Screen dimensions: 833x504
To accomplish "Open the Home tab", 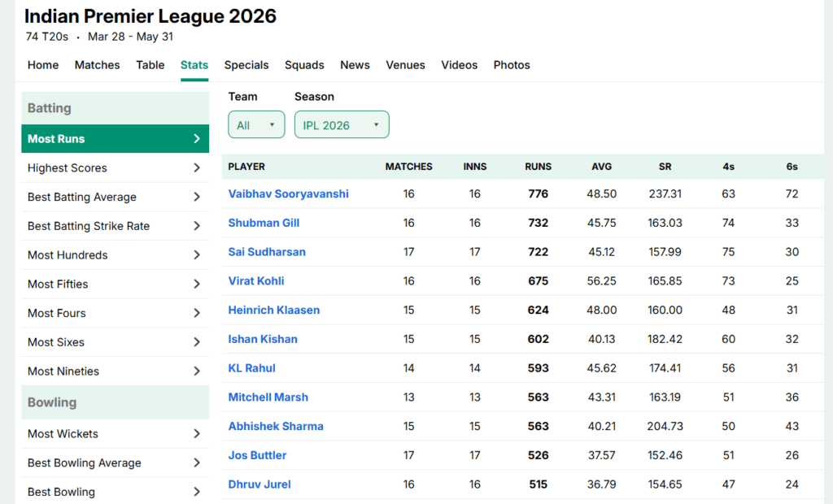I will click(x=43, y=65).
